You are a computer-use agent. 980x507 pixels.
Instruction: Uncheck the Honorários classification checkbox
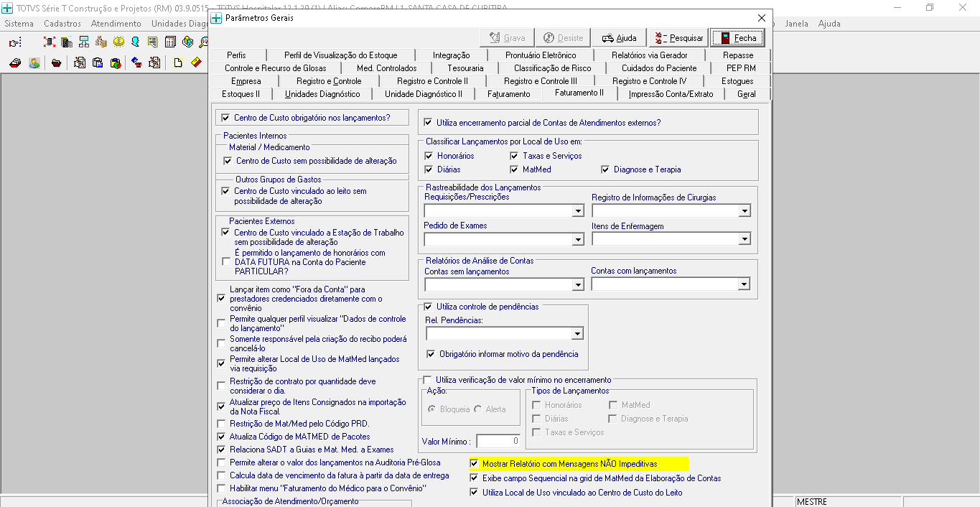[431, 156]
